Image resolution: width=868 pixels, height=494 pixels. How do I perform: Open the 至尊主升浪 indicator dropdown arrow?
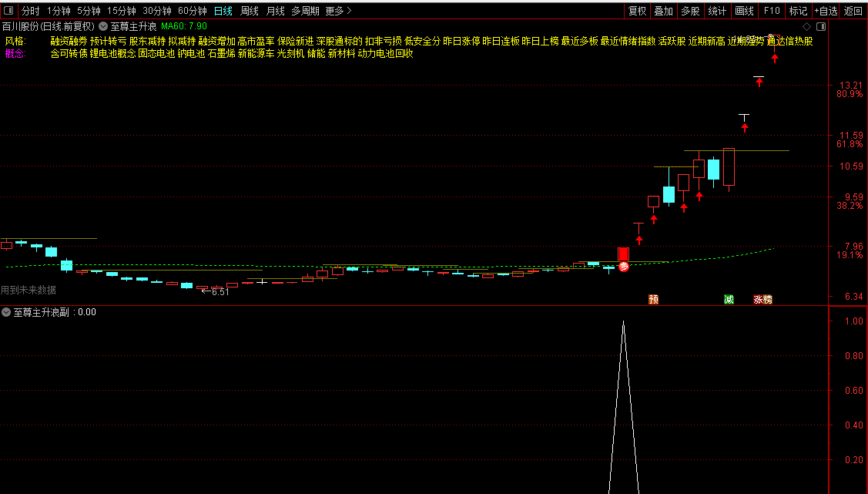pyautogui.click(x=103, y=26)
